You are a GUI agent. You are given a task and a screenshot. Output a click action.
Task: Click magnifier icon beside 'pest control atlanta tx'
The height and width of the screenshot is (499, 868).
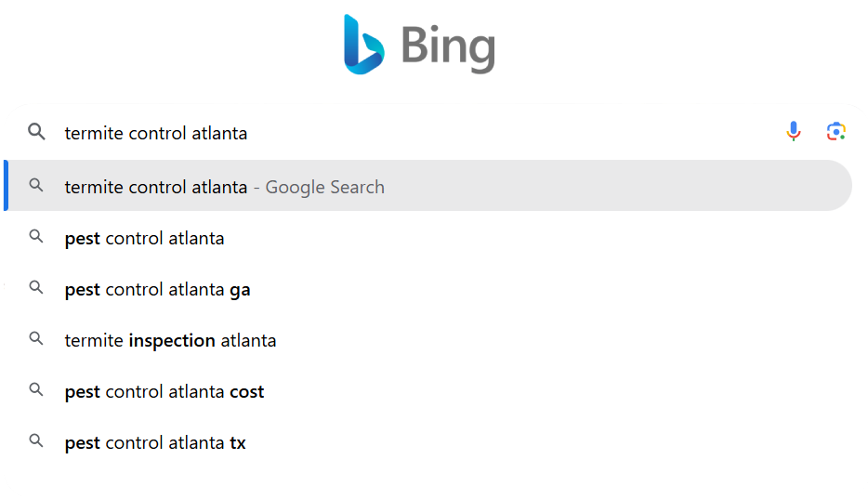36,441
